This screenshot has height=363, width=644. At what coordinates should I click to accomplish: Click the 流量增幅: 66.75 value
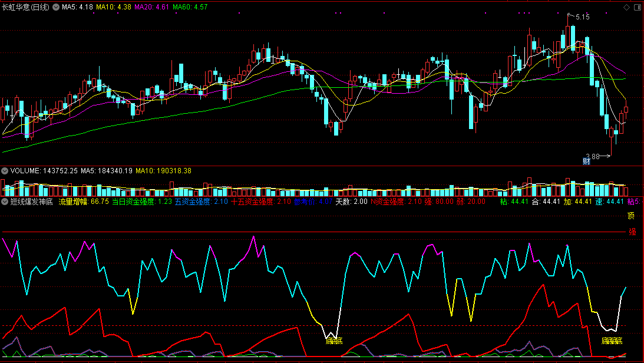point(84,202)
